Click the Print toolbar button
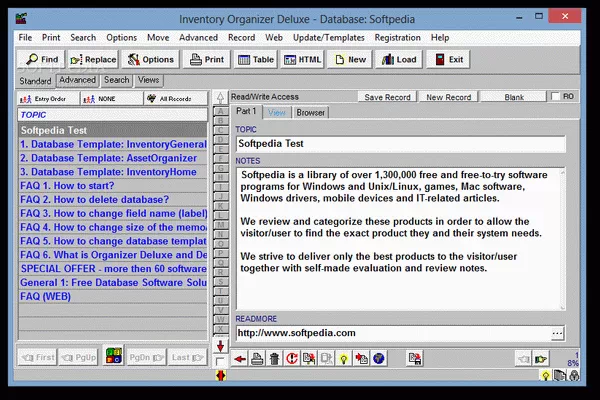The image size is (600, 400). [x=207, y=60]
